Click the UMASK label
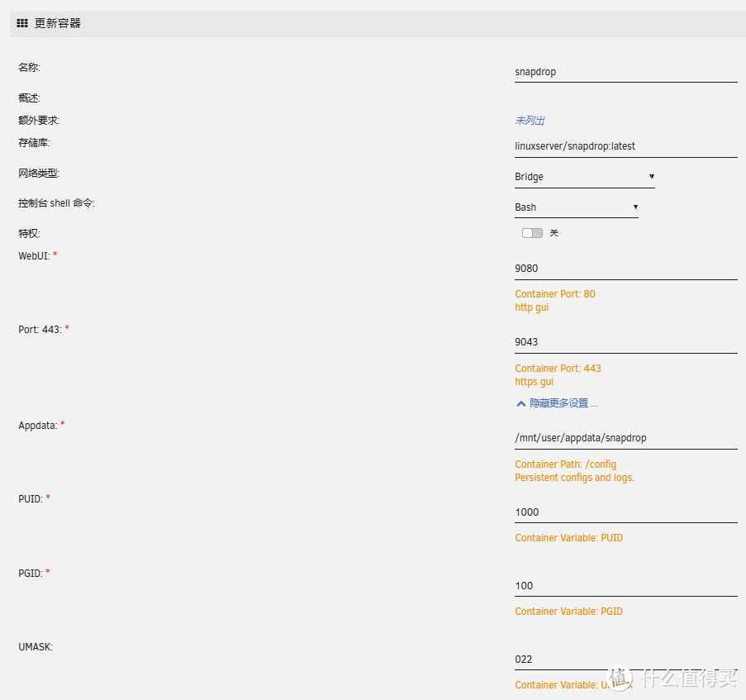746x700 pixels. tap(36, 647)
